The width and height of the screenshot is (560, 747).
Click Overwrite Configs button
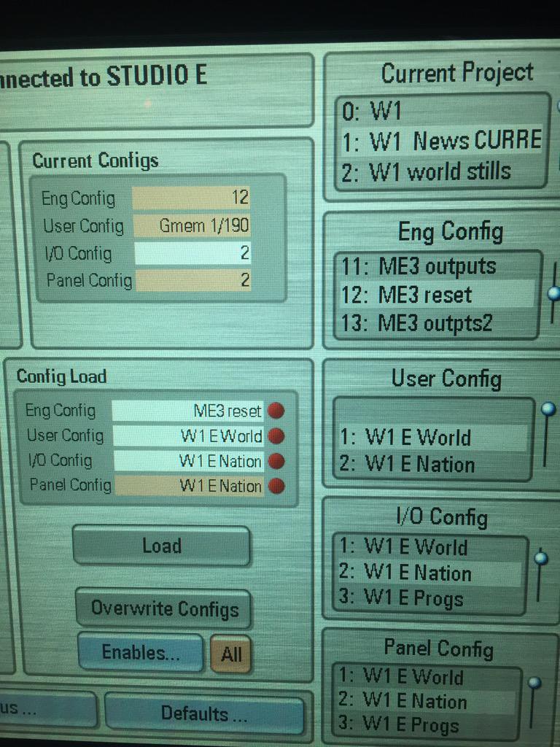coord(164,608)
